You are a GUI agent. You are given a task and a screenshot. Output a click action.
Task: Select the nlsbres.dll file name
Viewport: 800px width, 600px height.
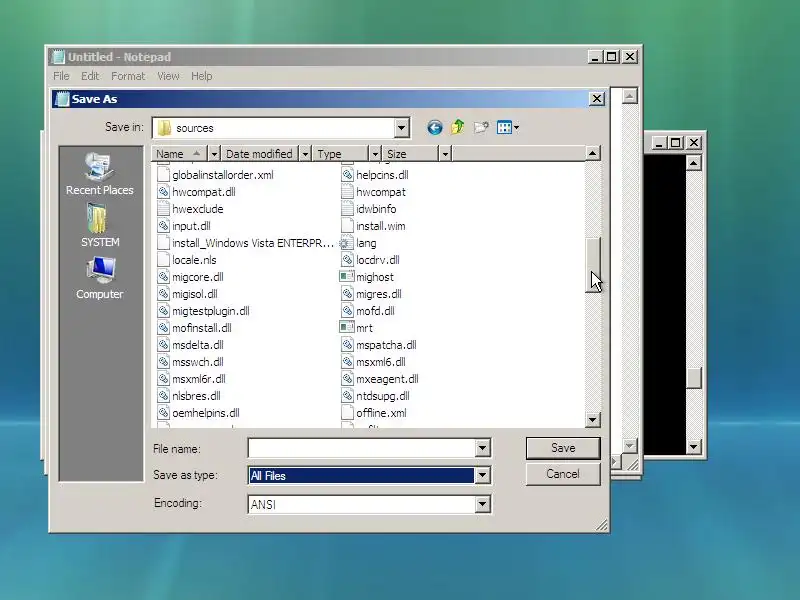196,396
